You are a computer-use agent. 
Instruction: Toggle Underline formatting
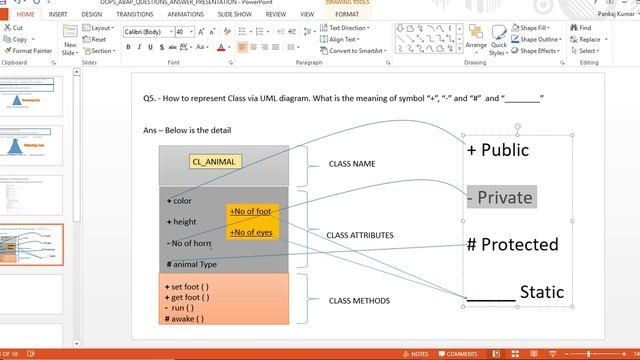pos(150,47)
